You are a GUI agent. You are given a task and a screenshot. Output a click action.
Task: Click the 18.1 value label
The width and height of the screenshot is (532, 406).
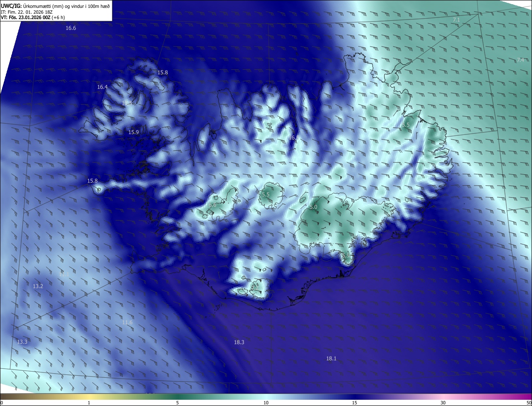(331, 359)
